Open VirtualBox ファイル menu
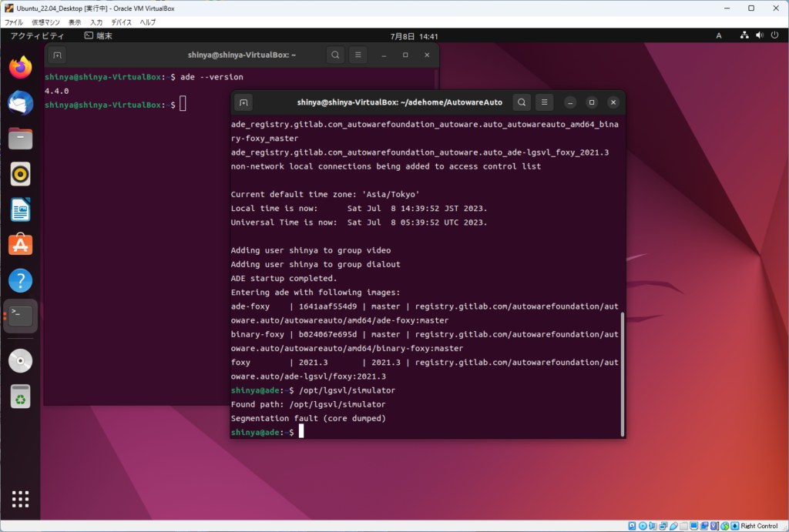This screenshot has width=789, height=532. [x=14, y=22]
